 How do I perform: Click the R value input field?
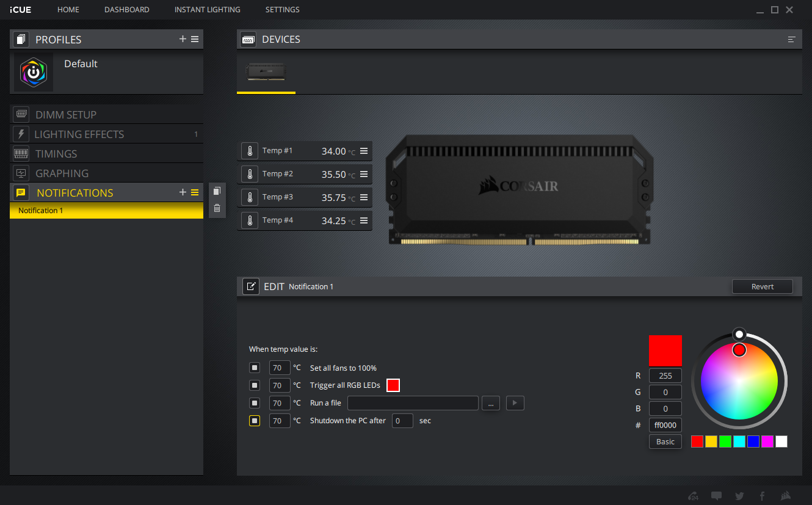(x=665, y=376)
